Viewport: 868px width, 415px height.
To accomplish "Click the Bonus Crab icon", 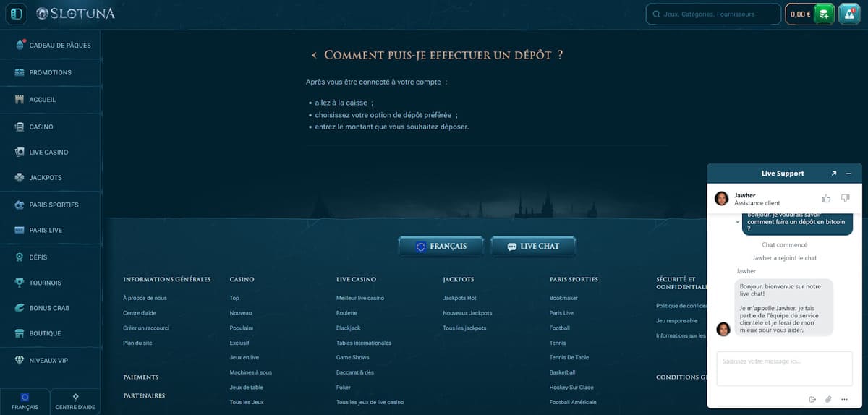I will pos(20,308).
